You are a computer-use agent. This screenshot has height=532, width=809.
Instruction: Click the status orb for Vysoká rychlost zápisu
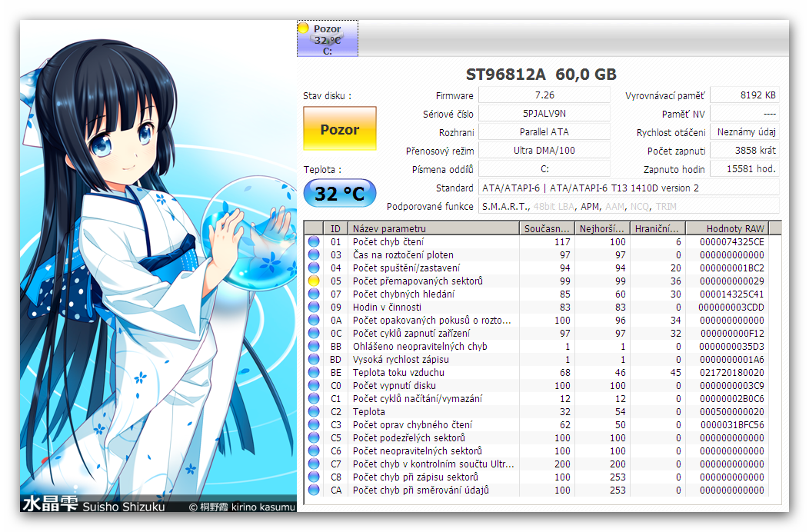314,359
